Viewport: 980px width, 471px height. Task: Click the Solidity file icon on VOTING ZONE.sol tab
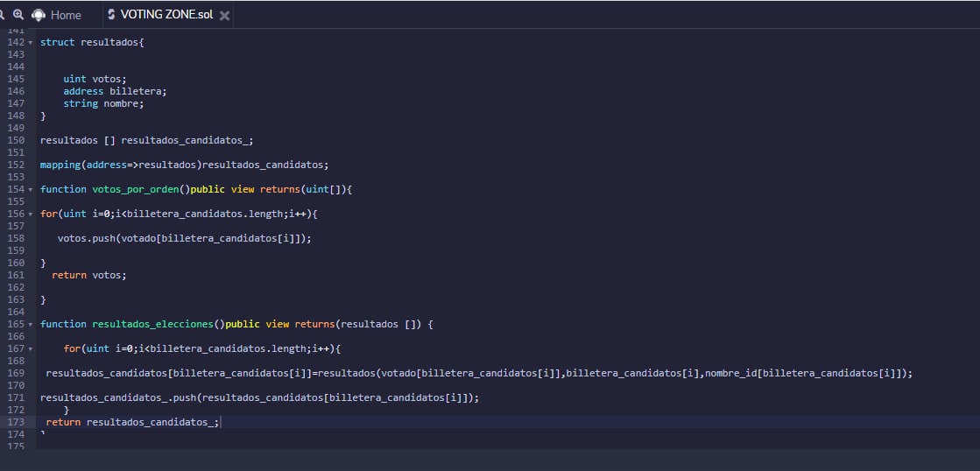[111, 14]
